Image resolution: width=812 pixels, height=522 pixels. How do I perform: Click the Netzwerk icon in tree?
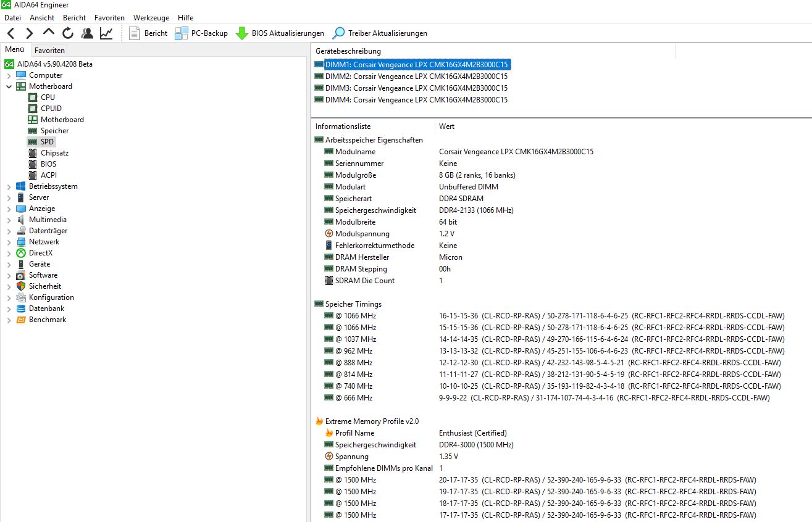point(21,242)
